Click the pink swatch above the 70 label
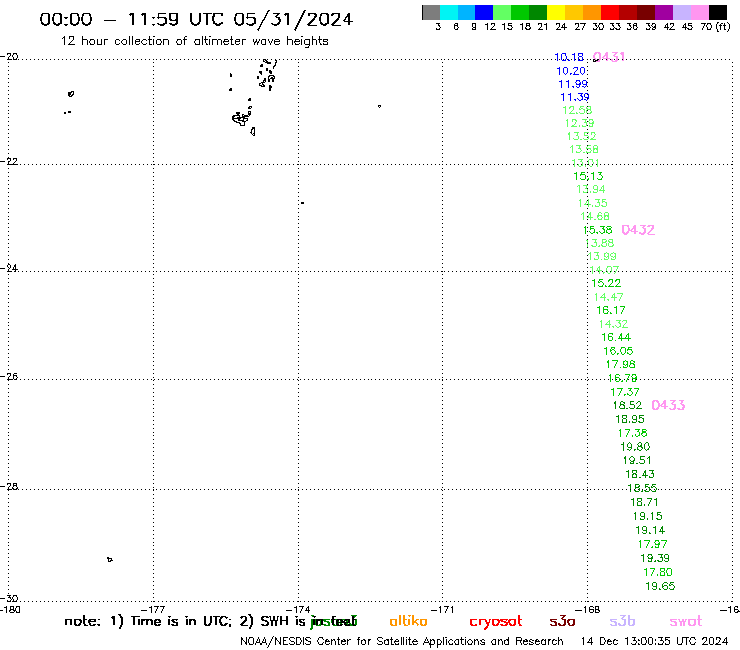The width and height of the screenshot is (740, 650). point(700,12)
